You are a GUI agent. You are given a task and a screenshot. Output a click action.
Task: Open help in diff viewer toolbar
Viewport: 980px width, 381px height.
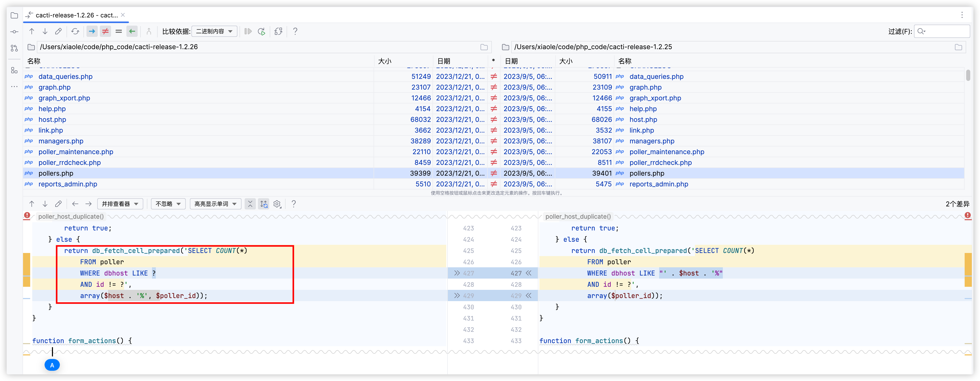[x=294, y=204]
